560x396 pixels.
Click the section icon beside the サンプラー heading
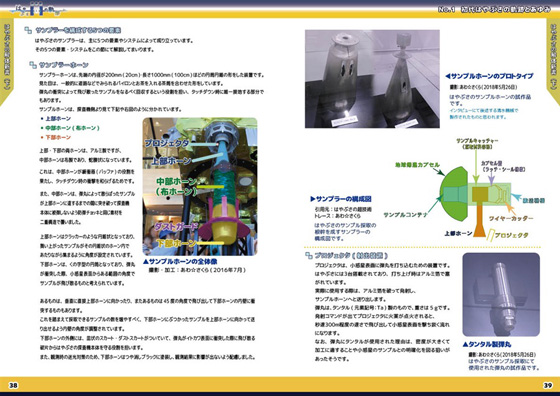tap(28, 30)
